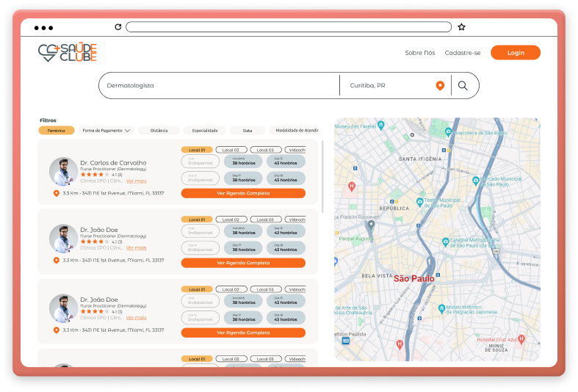
Task: Click Dr. Carlos de Carvalho profile photo
Action: tap(63, 171)
